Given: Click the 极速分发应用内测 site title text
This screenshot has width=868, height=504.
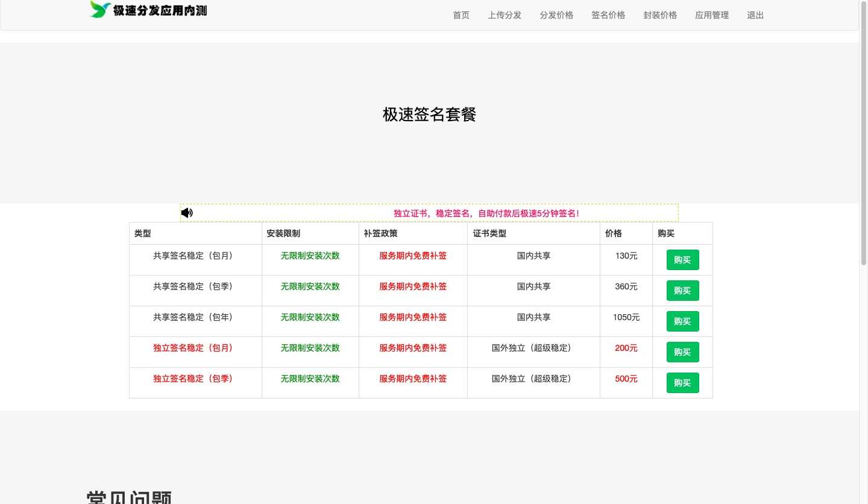Looking at the screenshot, I should coord(160,10).
